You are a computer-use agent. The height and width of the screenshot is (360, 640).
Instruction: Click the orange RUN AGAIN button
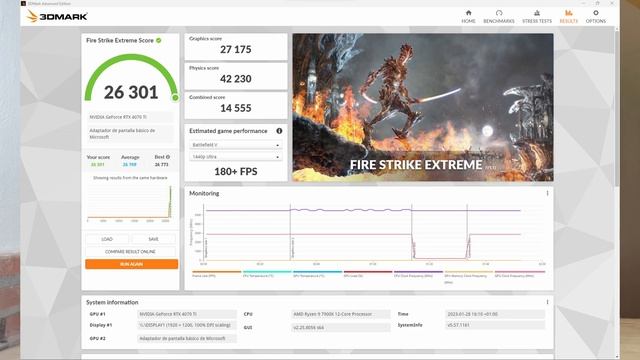(131, 264)
